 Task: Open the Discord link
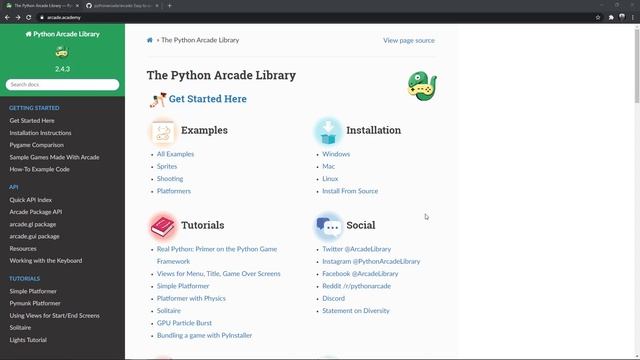coord(333,298)
